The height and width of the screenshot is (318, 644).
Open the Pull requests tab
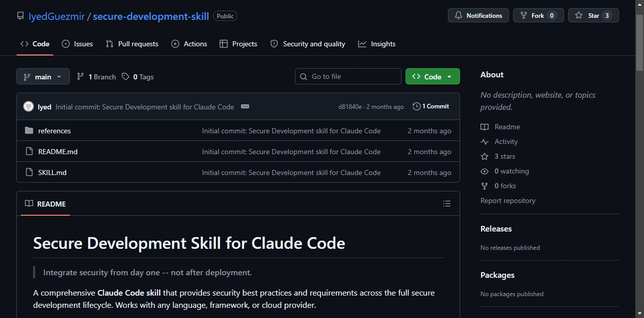pyautogui.click(x=132, y=44)
